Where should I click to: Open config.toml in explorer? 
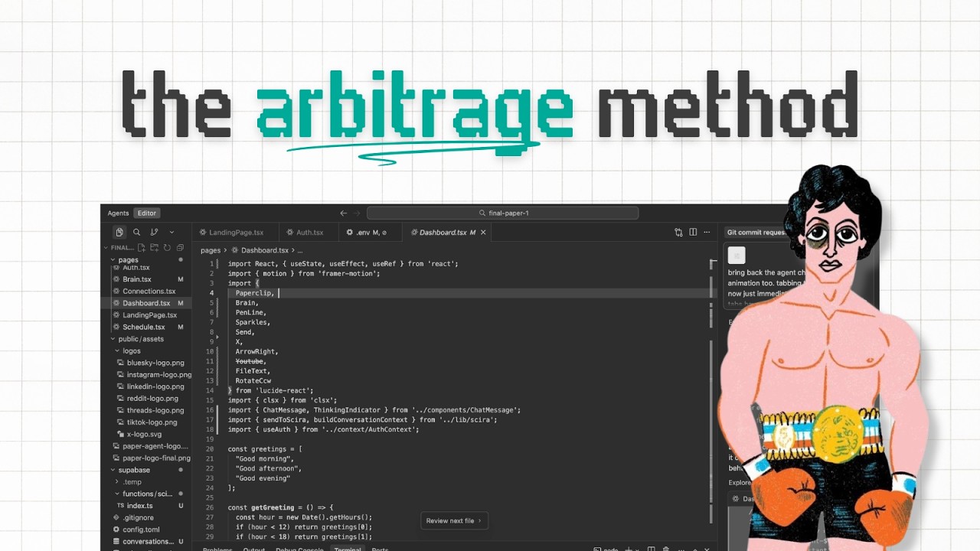[145, 530]
